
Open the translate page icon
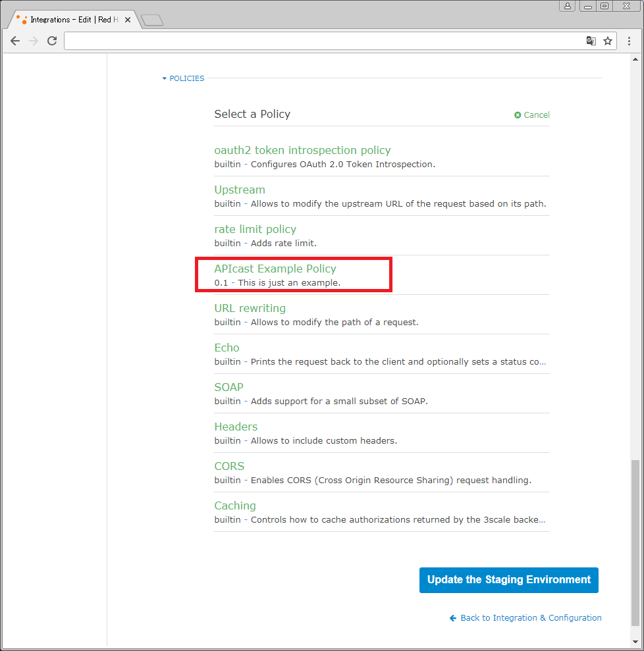[x=591, y=41]
